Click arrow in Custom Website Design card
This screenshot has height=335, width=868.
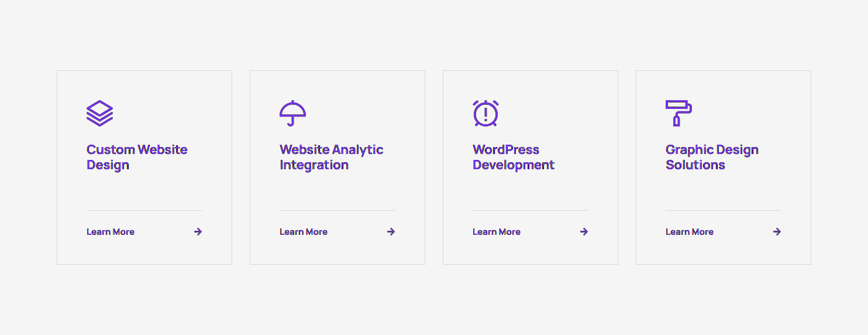click(x=198, y=232)
